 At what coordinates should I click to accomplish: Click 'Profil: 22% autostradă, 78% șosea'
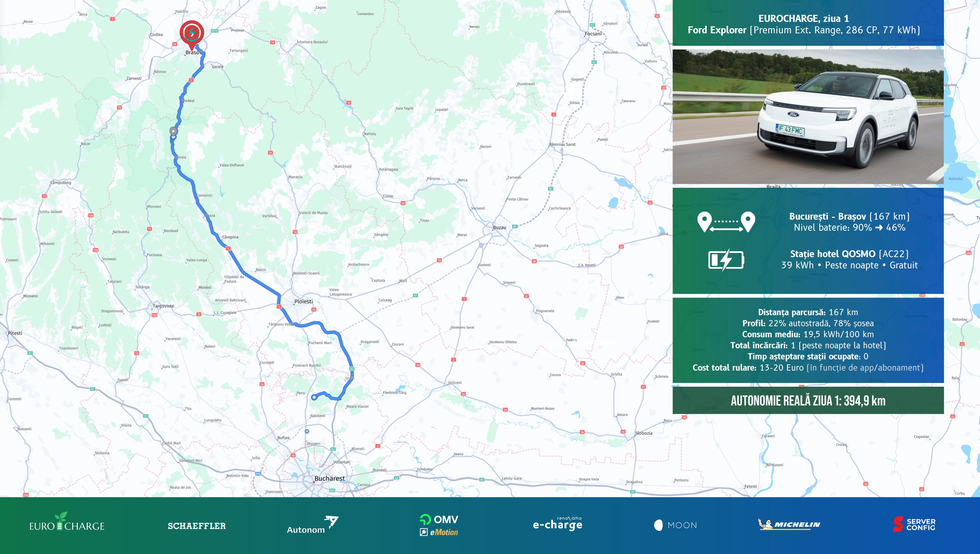(x=808, y=323)
